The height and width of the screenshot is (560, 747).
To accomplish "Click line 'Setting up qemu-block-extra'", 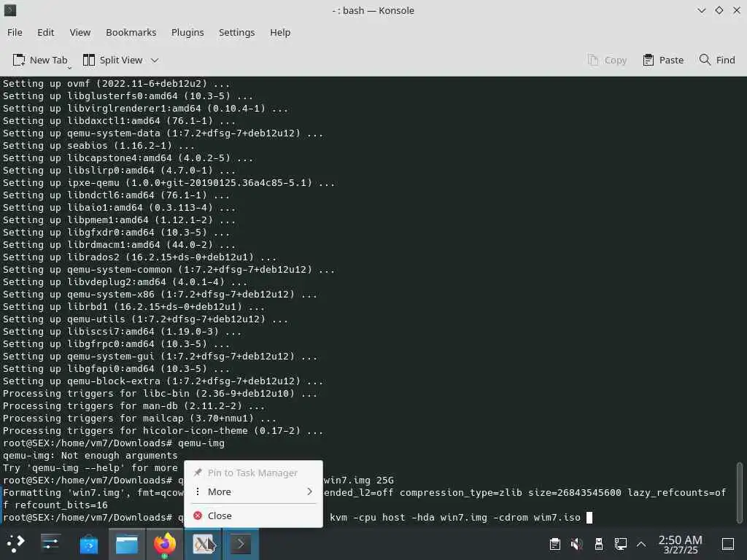I will 163,381.
